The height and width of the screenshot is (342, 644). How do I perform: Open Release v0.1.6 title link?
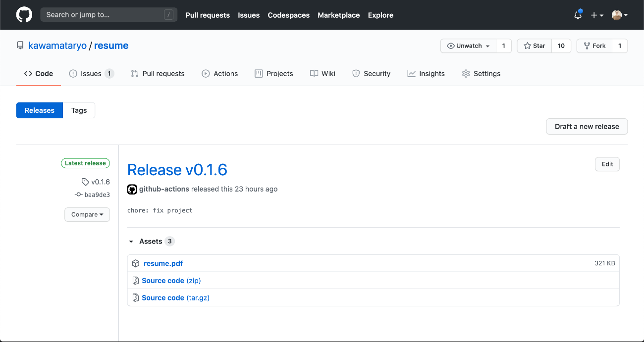177,170
